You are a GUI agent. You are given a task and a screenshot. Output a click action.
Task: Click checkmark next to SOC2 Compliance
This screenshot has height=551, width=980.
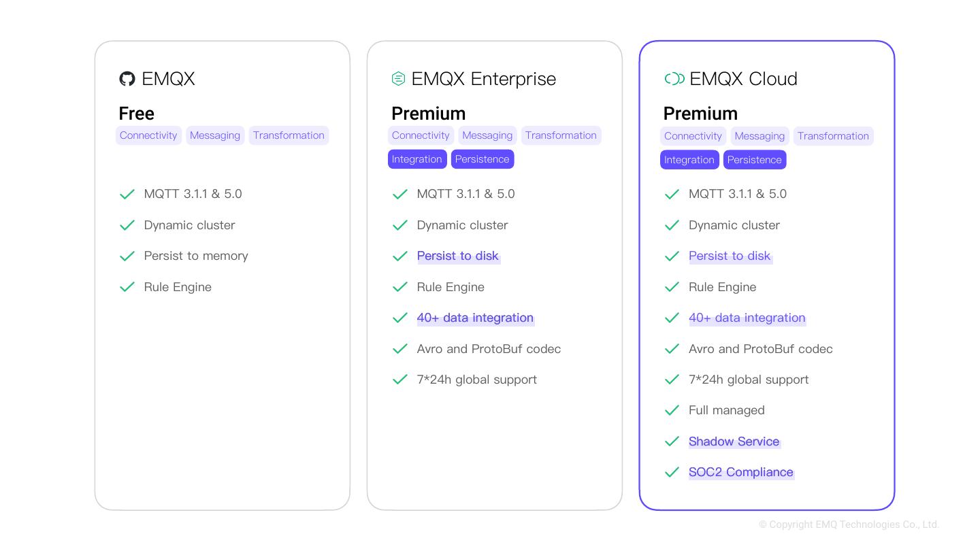(x=672, y=472)
